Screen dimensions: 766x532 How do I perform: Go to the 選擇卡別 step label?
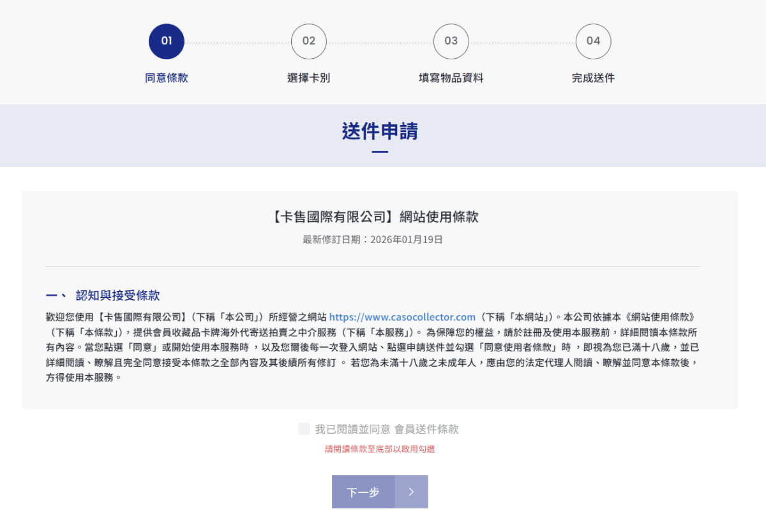pos(309,78)
